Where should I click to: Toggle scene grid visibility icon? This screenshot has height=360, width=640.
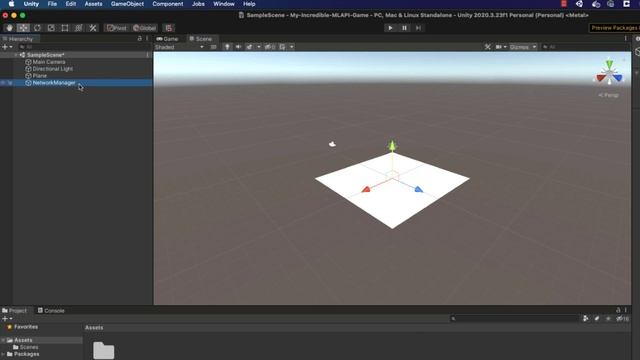(x=282, y=47)
